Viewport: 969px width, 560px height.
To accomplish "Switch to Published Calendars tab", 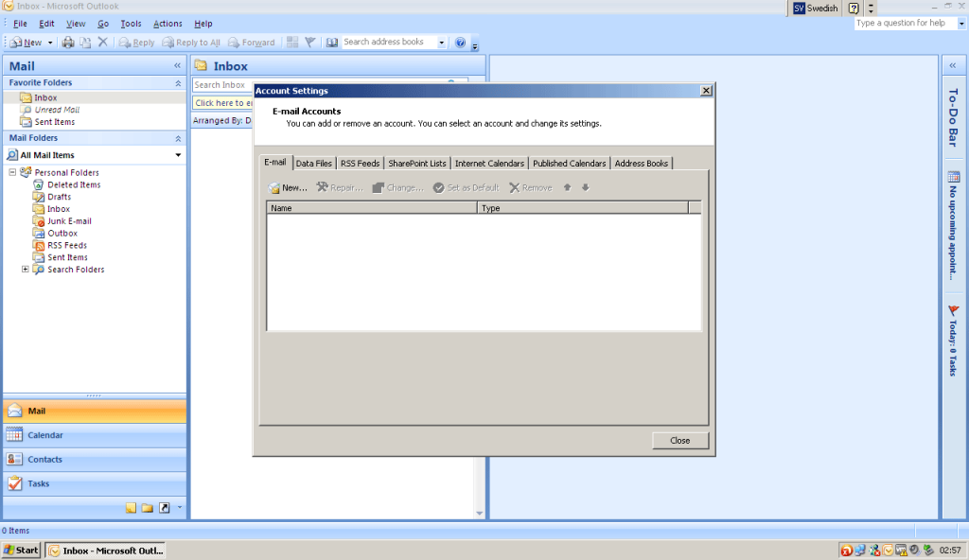I will point(569,164).
